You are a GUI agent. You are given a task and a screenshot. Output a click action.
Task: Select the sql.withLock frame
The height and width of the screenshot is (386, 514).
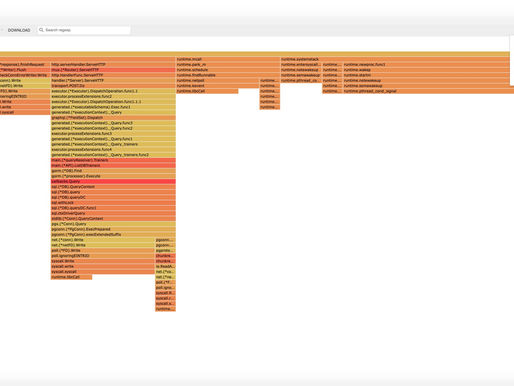click(x=113, y=203)
